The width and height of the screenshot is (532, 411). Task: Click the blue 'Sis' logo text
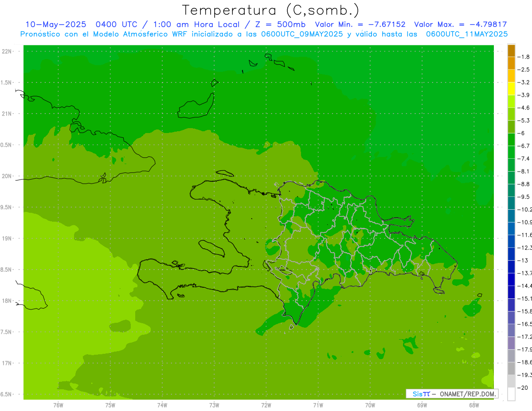pos(418,394)
